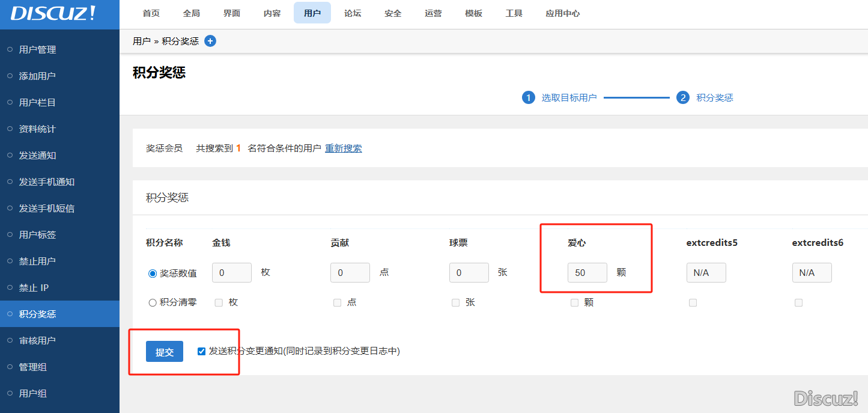
Task: Click the 重新搜索 link
Action: tap(344, 148)
